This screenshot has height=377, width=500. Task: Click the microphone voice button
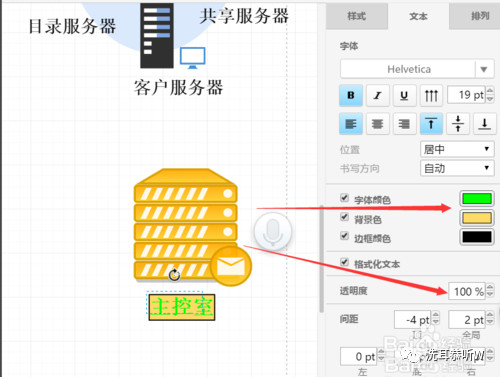click(x=273, y=231)
